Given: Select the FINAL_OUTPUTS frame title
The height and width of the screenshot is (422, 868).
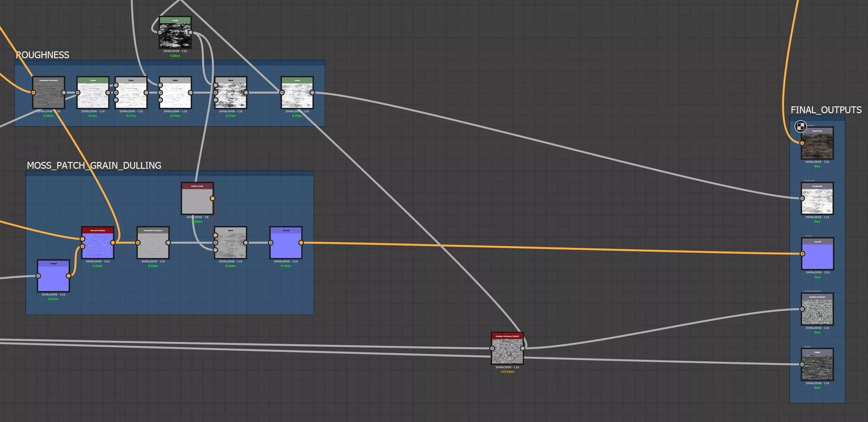Looking at the screenshot, I should pos(826,110).
